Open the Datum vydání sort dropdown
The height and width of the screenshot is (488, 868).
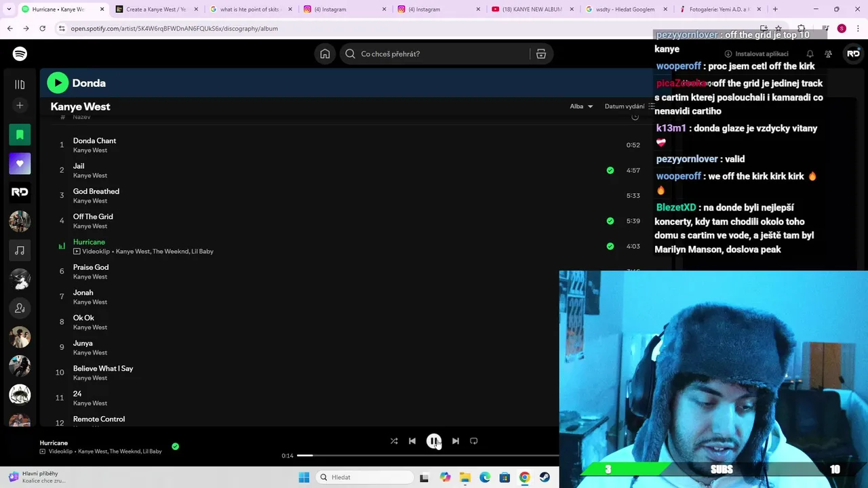click(x=629, y=106)
